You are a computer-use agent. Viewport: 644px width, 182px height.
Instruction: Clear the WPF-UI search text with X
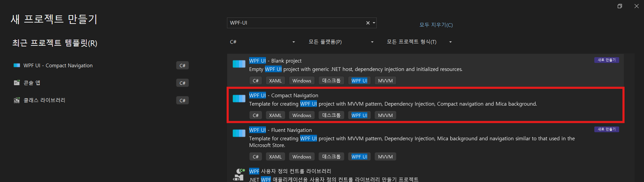point(368,23)
